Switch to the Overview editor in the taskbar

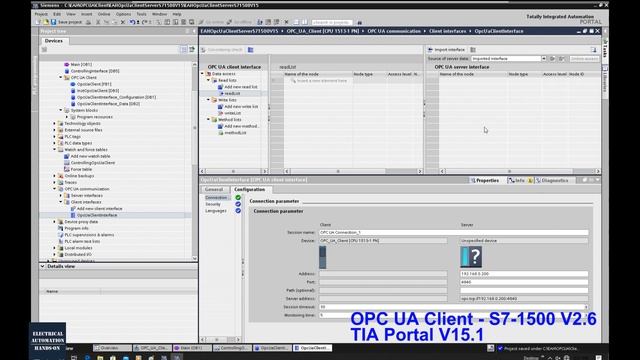click(112, 348)
